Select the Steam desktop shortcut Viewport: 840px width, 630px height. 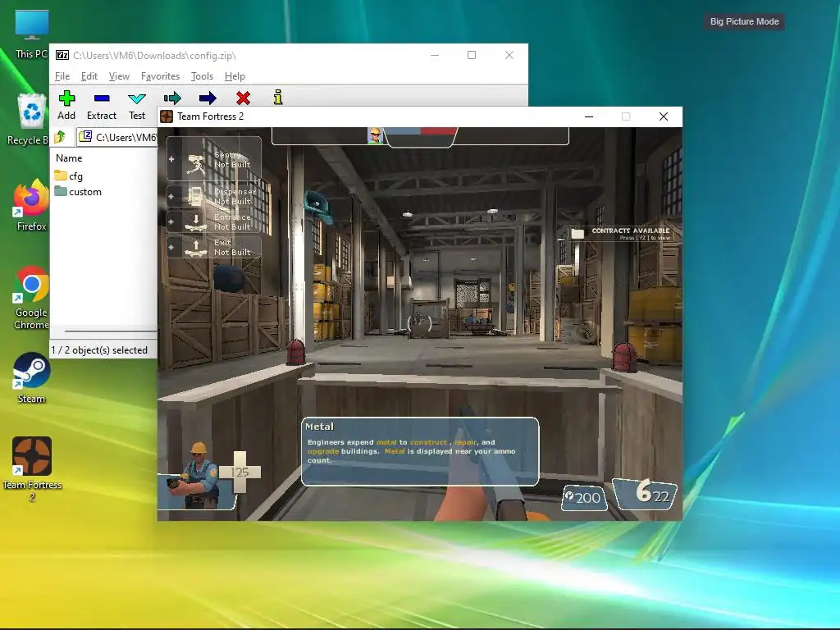[31, 377]
